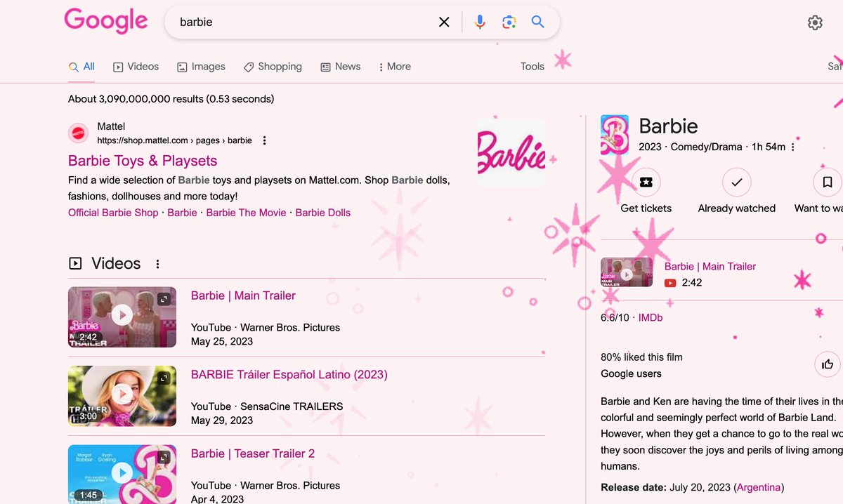
Task: Open Google Lens image search
Action: (x=509, y=22)
